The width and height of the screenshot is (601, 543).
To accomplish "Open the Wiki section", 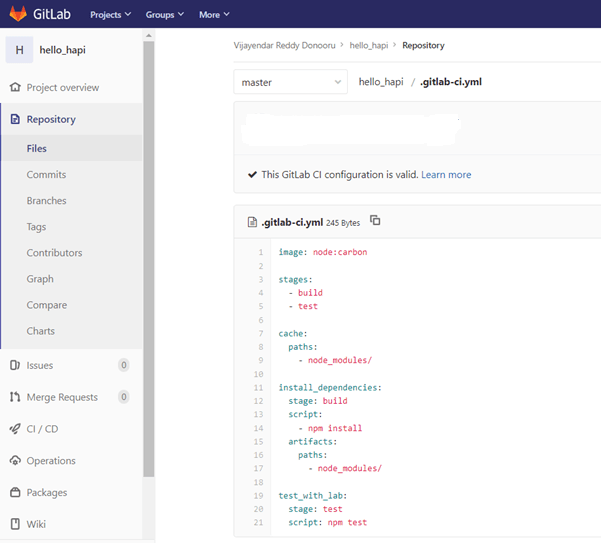I will pos(36,524).
